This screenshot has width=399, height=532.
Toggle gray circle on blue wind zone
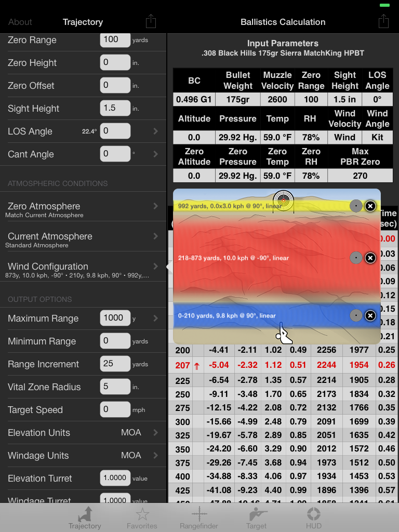[x=356, y=315]
